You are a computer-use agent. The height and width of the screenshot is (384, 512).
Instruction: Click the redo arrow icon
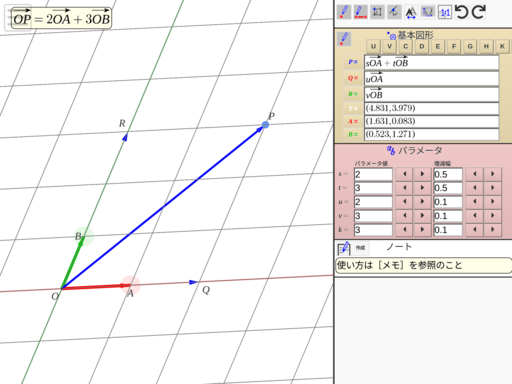(479, 12)
